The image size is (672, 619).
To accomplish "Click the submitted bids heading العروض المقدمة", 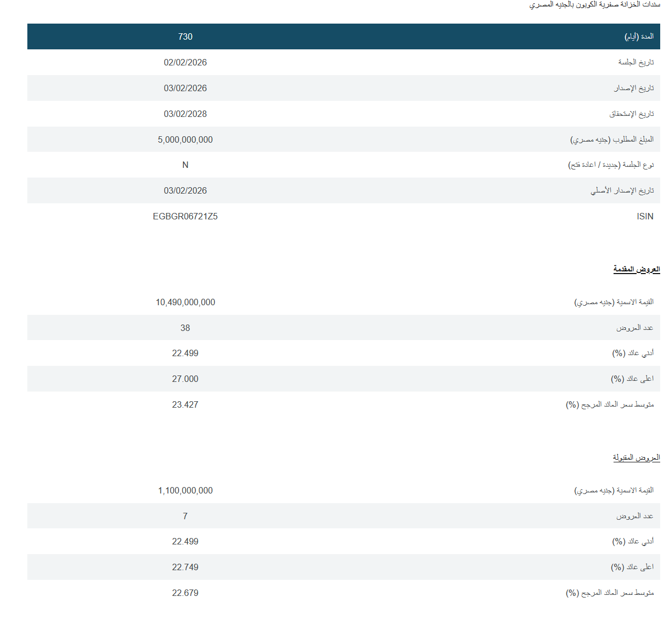I will [x=636, y=269].
